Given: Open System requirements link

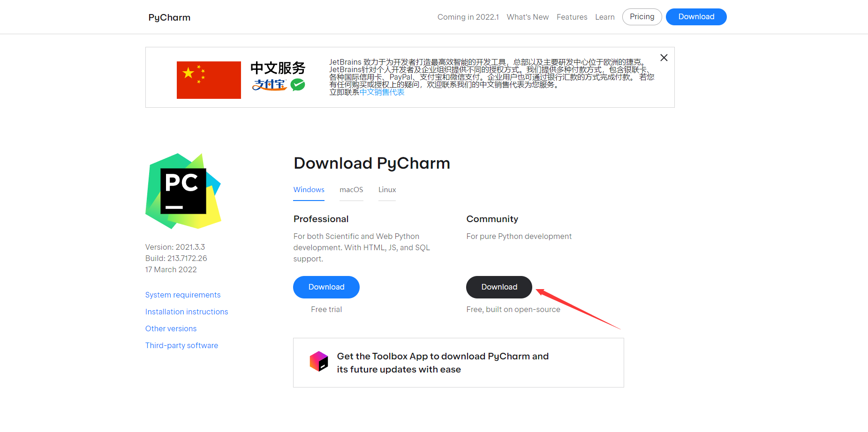Looking at the screenshot, I should pyautogui.click(x=183, y=295).
